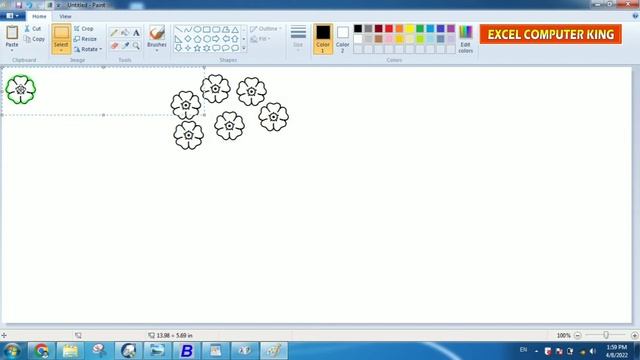Choose the Rounded rectangle shape
The width and height of the screenshot is (640, 360).
(216, 29)
